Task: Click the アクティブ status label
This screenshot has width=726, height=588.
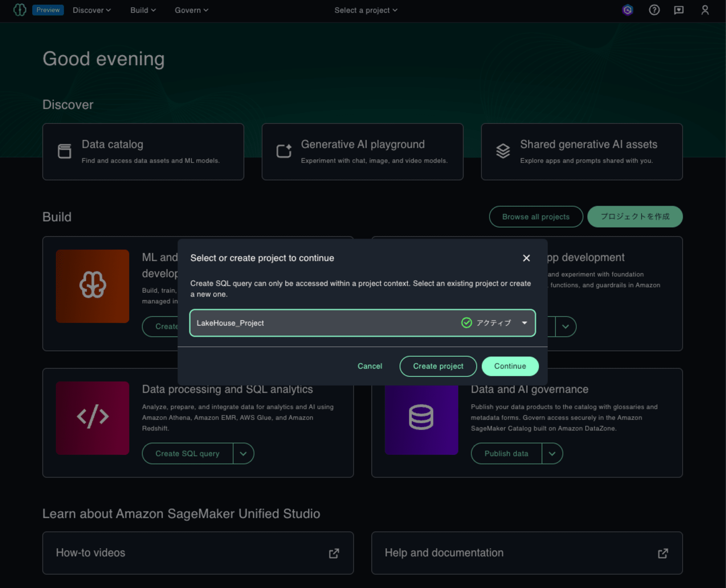Action: click(x=493, y=323)
